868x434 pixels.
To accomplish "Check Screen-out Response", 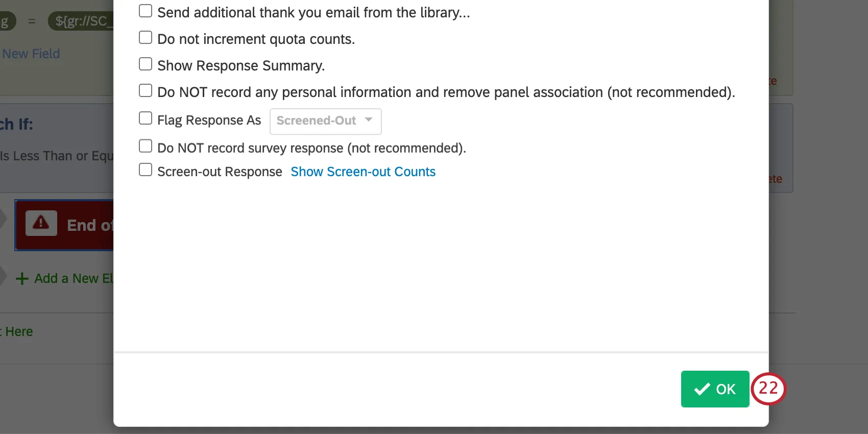I will click(x=146, y=170).
